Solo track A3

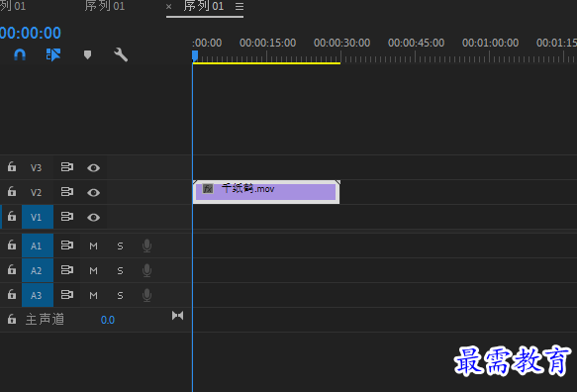click(x=120, y=295)
